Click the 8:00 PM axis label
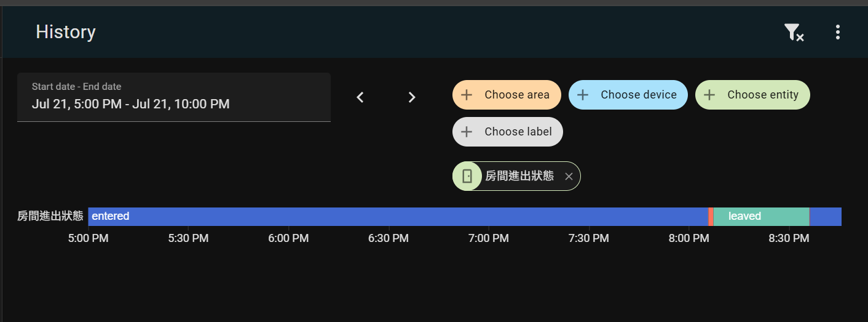Viewport: 868px width, 322px height. click(x=689, y=238)
